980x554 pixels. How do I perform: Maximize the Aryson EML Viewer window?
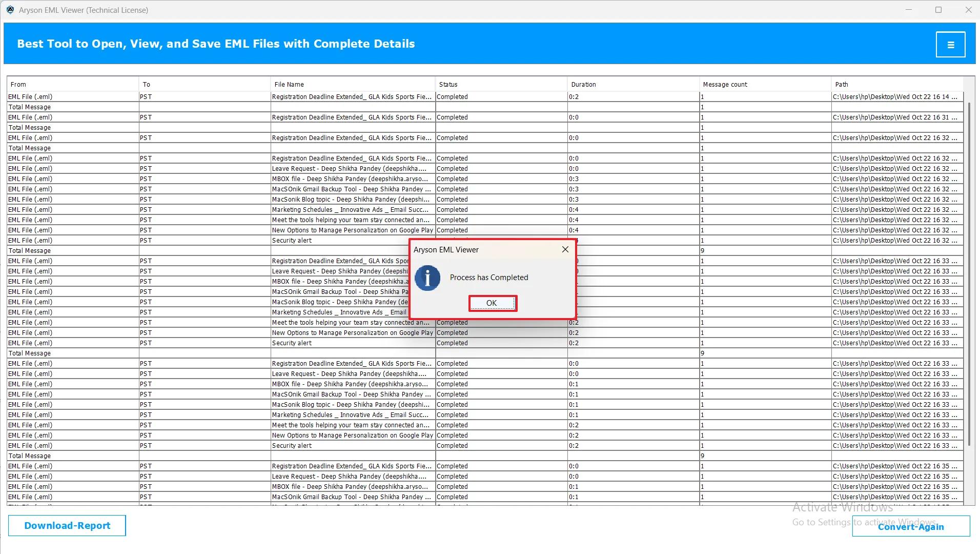coord(938,10)
